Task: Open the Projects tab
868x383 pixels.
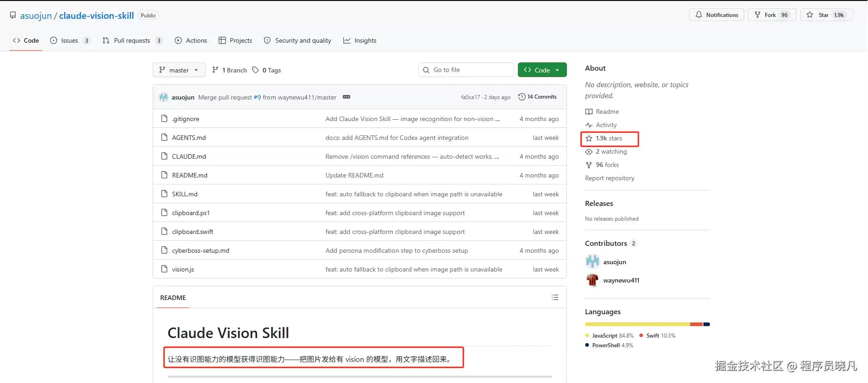Action: 235,40
